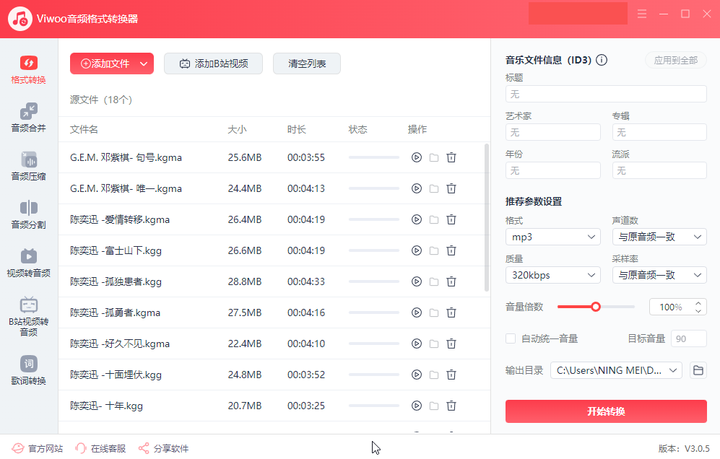Delete 富士山下.kgg row
The image size is (720, 459).
[451, 251]
